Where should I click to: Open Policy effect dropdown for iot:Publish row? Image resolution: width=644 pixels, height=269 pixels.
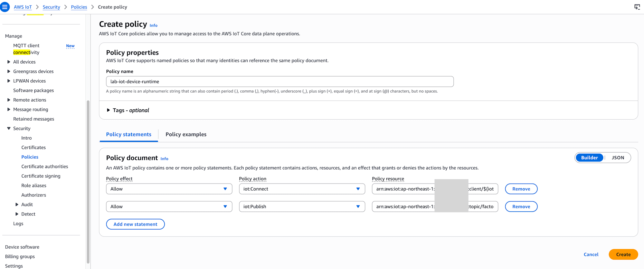point(169,207)
